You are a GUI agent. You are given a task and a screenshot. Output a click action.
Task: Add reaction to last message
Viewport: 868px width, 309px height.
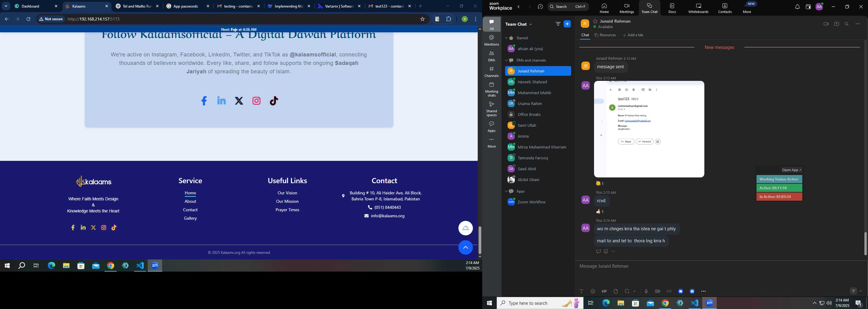pos(606,251)
